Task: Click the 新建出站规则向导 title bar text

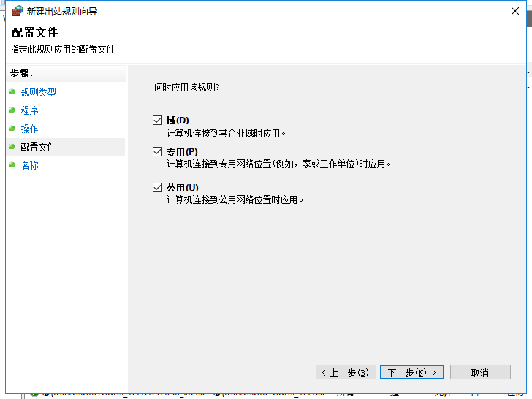Action: tap(62, 11)
